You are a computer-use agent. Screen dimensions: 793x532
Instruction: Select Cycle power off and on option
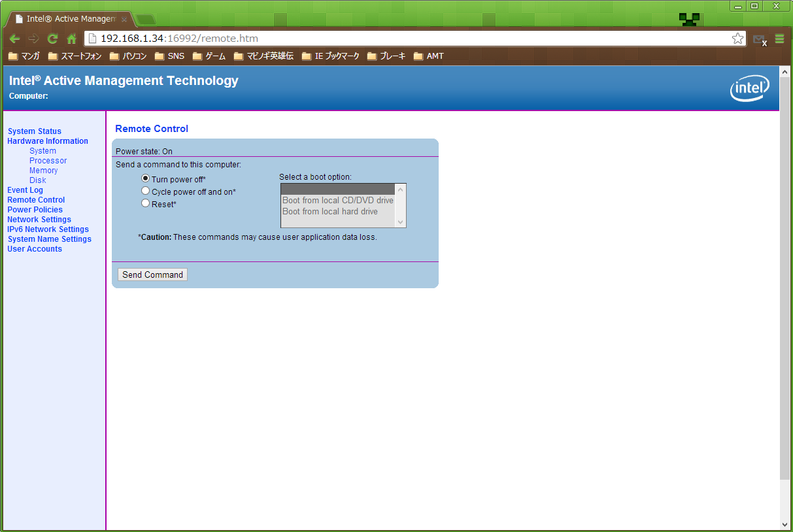(x=146, y=191)
